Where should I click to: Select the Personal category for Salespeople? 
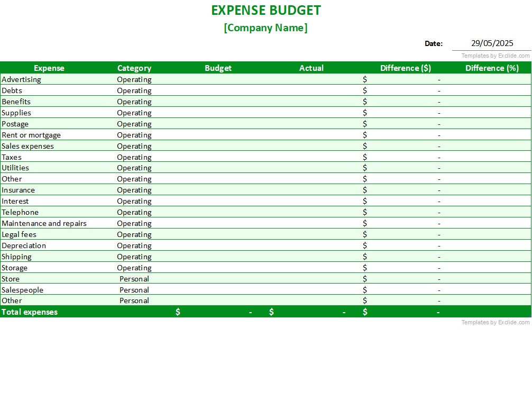134,290
